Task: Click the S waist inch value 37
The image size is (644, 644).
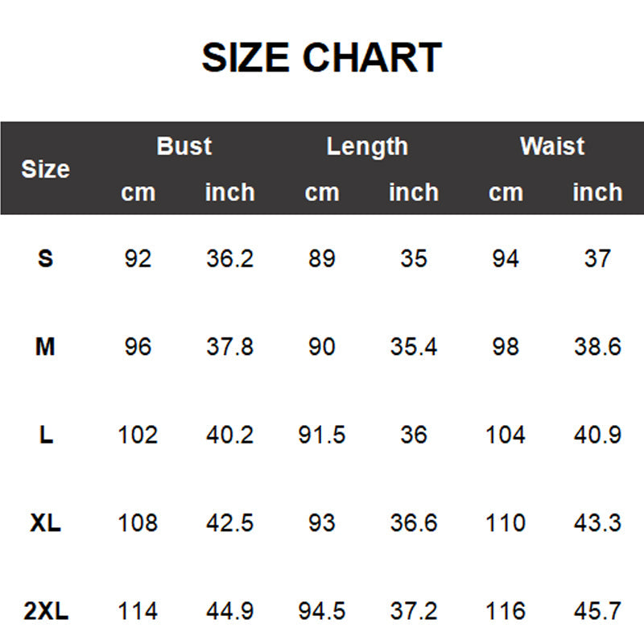Action: [x=597, y=258]
